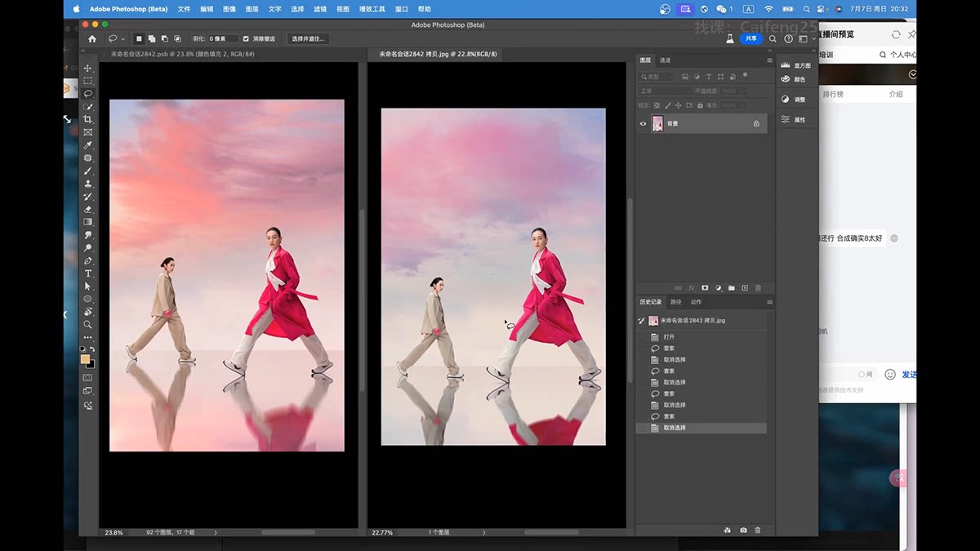
Task: Click the camera icon to create new snapshot
Action: (743, 531)
